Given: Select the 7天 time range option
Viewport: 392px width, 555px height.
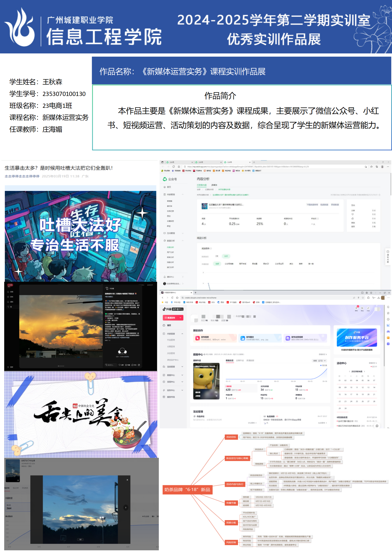Looking at the screenshot, I should pyautogui.click(x=217, y=256).
